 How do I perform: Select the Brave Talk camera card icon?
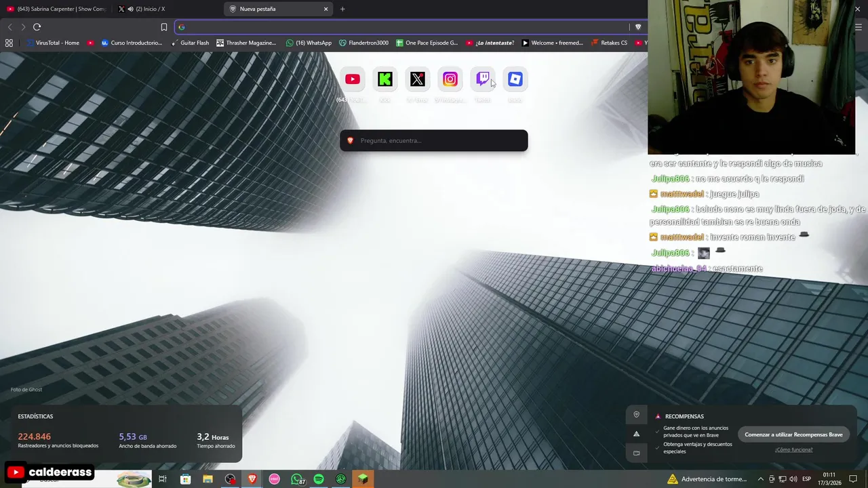[636, 453]
